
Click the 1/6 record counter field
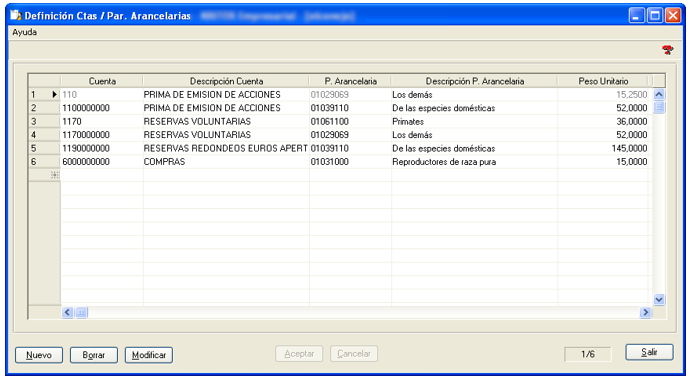[x=588, y=354]
